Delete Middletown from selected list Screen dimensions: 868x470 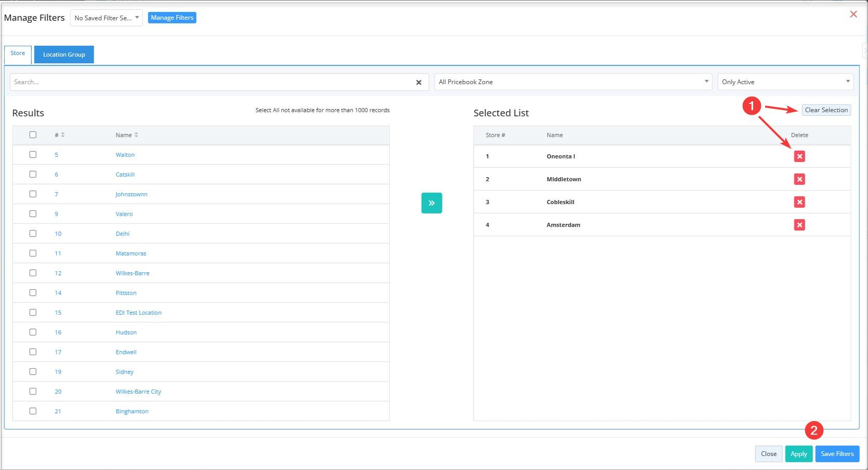[799, 179]
